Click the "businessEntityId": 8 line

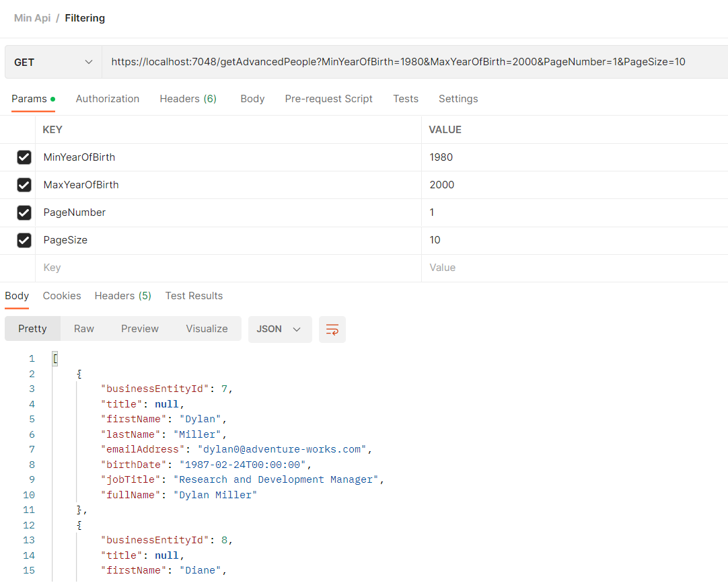[x=166, y=540]
